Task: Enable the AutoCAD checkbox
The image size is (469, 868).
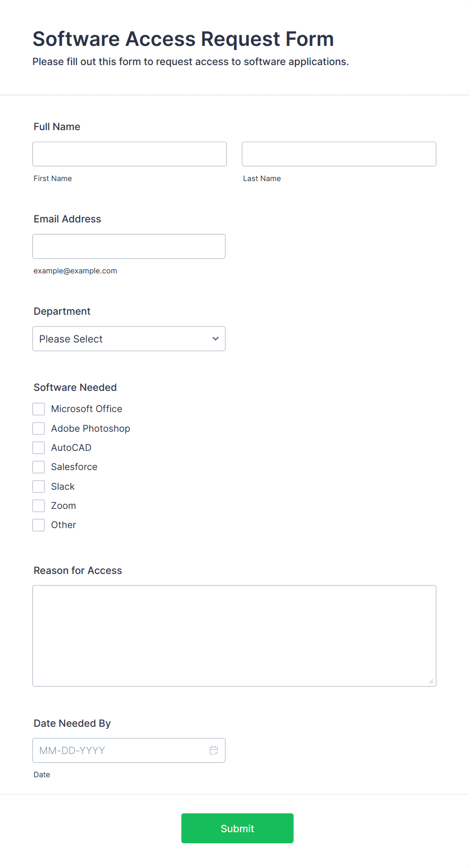Action: (39, 448)
